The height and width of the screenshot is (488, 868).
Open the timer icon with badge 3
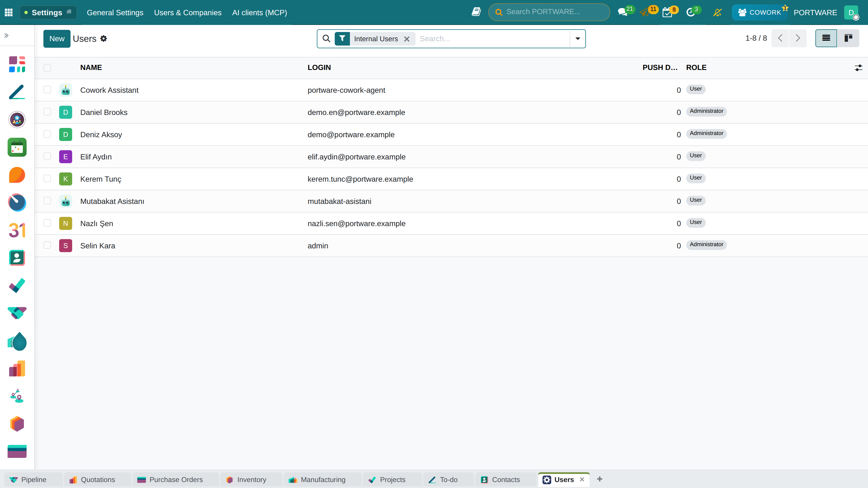click(x=694, y=12)
